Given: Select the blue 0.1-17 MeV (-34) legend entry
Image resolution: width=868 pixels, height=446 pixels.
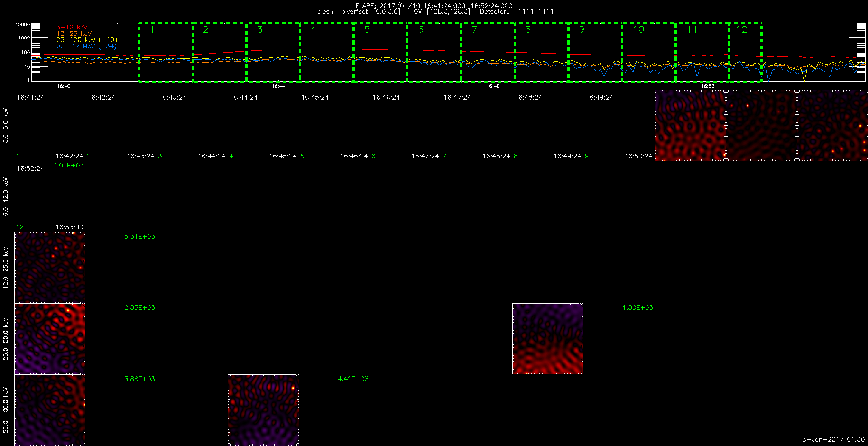Looking at the screenshot, I should click(86, 46).
